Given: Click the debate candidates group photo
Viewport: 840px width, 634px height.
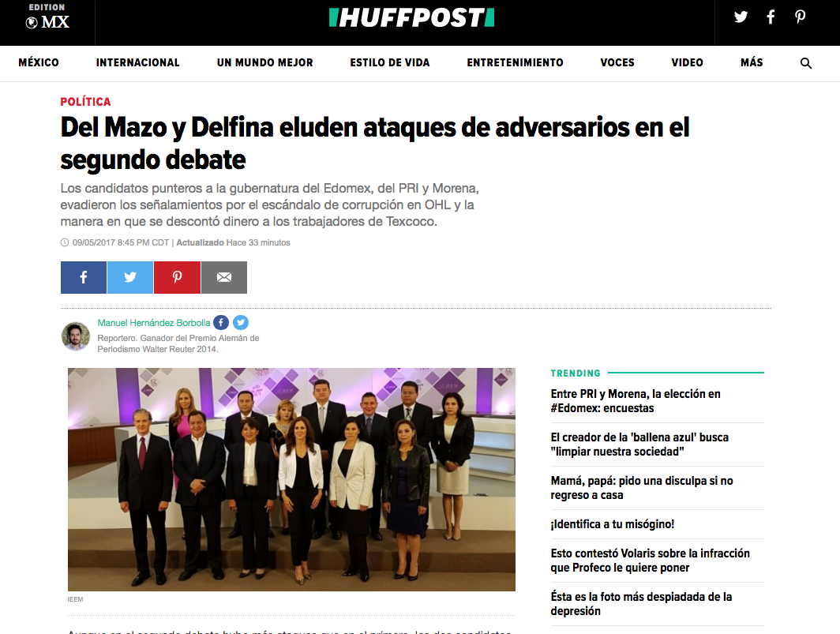Looking at the screenshot, I should coord(291,479).
